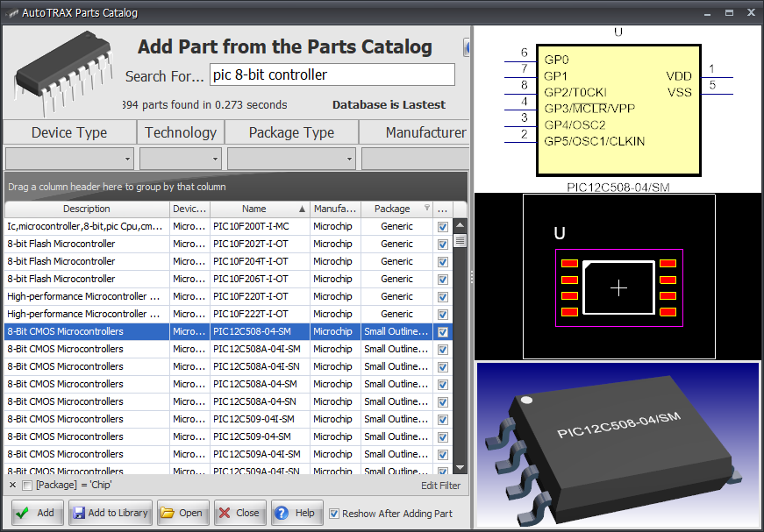This screenshot has height=532, width=764.
Task: Click the blue question-mark Help icon
Action: coord(284,513)
